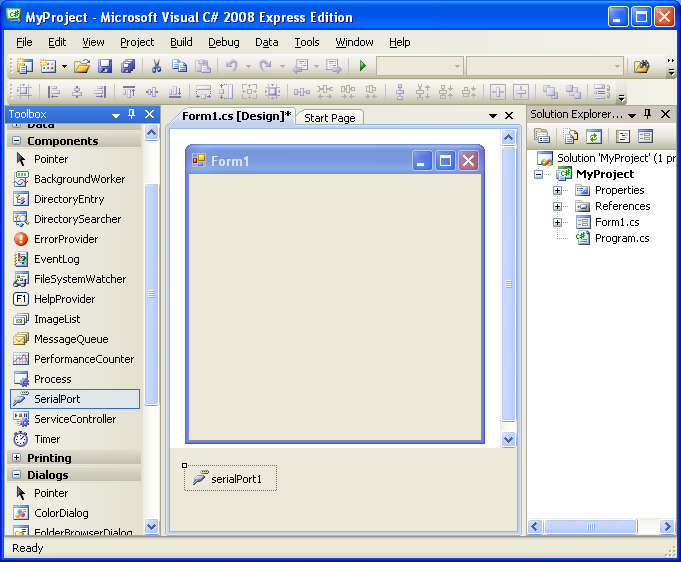Click the designer vertical scrollbar thumb

508,284
